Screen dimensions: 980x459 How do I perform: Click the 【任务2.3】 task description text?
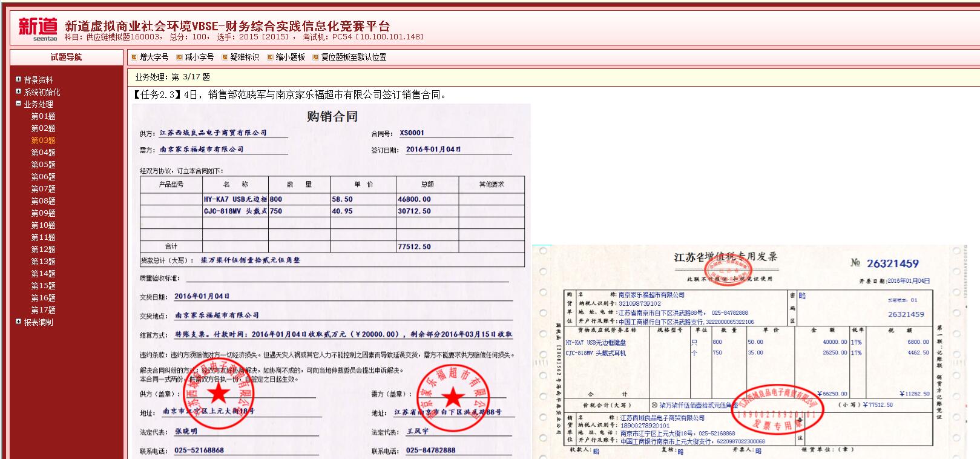pyautogui.click(x=289, y=94)
